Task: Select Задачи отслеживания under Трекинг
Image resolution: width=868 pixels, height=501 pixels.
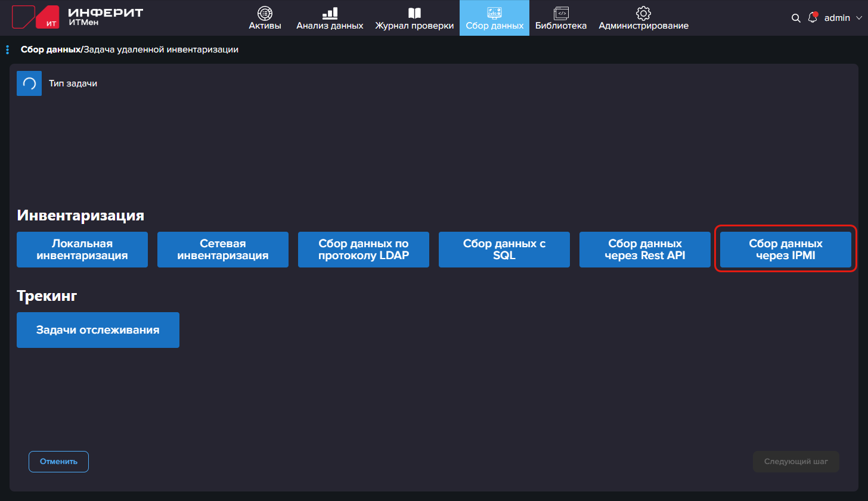Action: tap(98, 330)
